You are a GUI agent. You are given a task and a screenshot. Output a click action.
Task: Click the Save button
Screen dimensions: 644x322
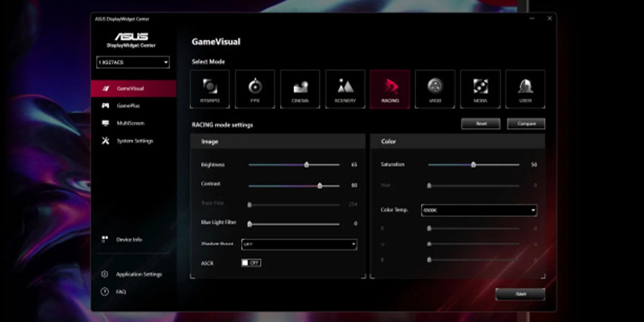click(520, 294)
